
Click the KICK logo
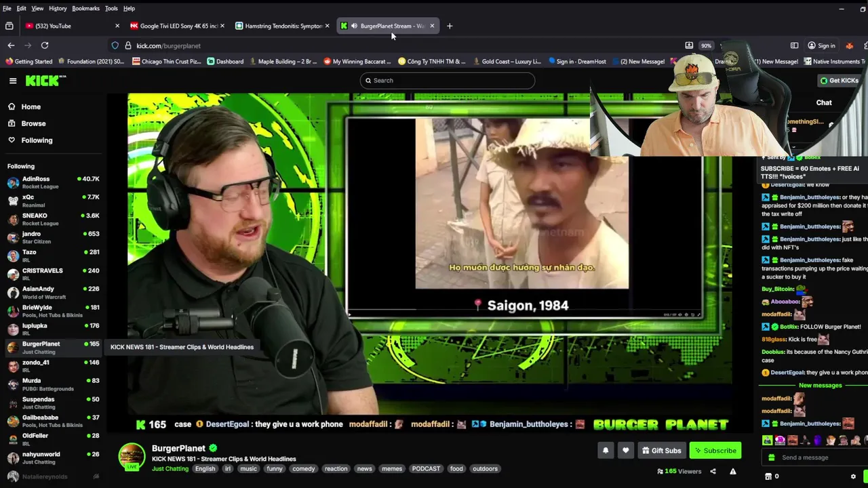[x=45, y=81]
